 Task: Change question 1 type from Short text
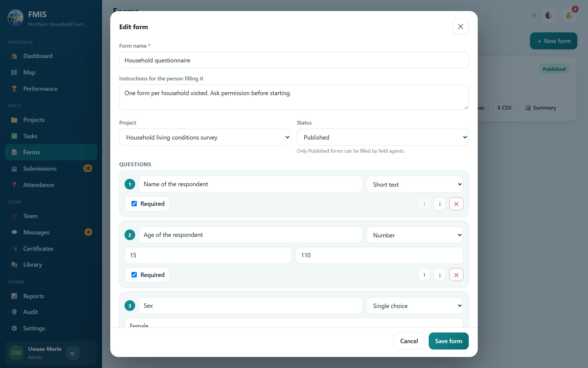[x=415, y=185]
